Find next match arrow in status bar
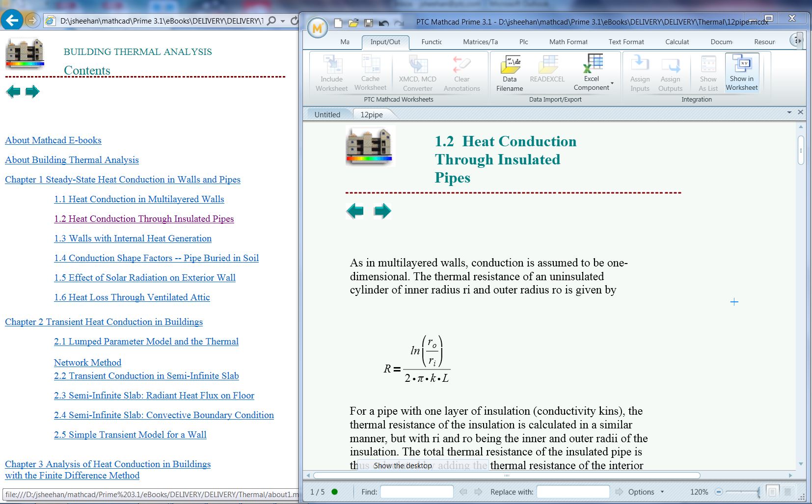This screenshot has width=812, height=504. (x=478, y=492)
